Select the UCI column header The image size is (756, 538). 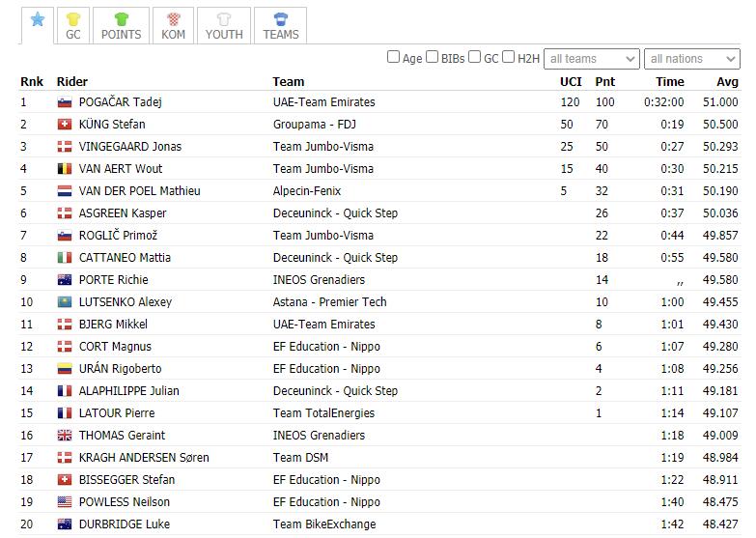(x=571, y=81)
